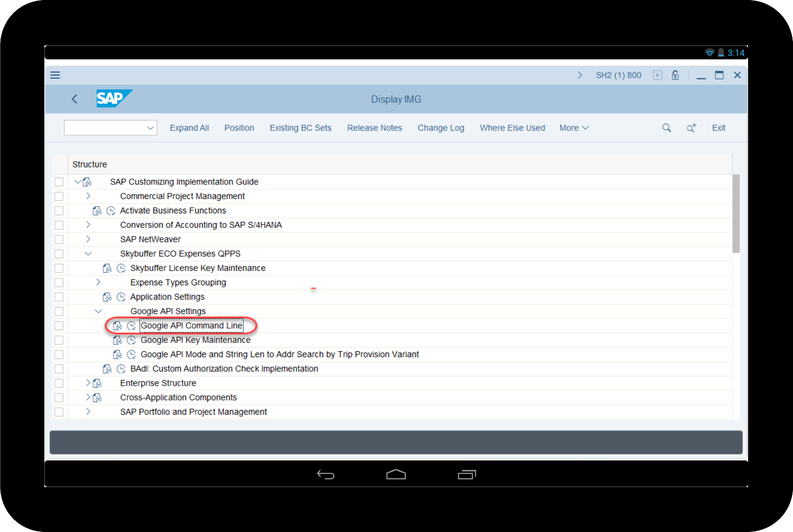Viewport: 793px width, 532px height.
Task: Check the box for SAP Portfolio and Project Management
Action: pos(59,412)
